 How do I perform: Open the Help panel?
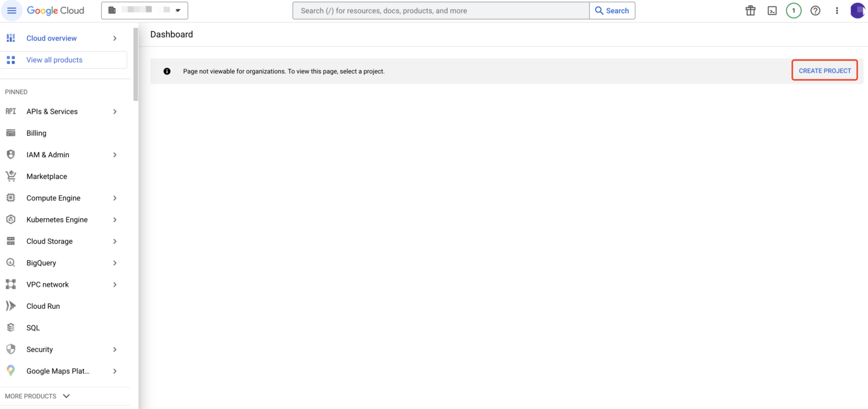(x=815, y=10)
